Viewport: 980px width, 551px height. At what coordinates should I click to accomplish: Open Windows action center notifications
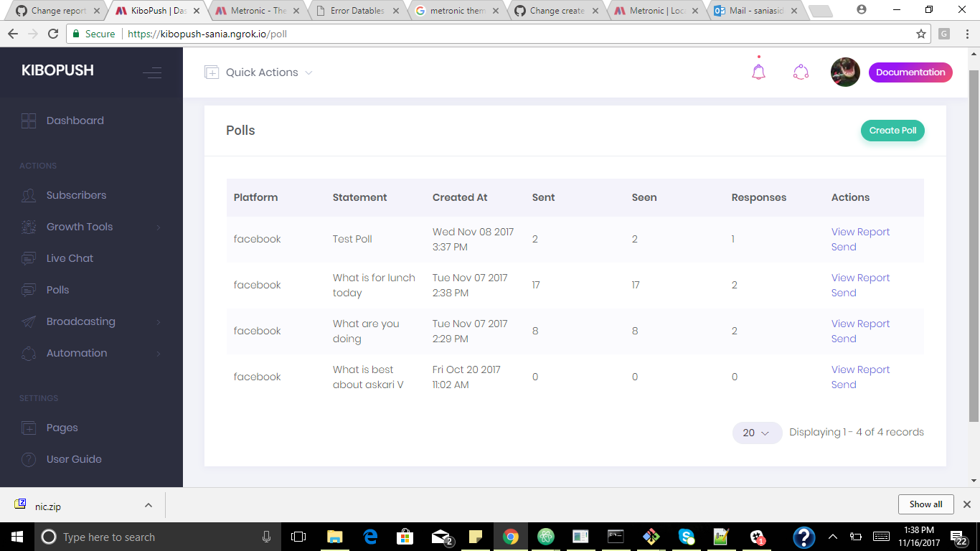958,537
